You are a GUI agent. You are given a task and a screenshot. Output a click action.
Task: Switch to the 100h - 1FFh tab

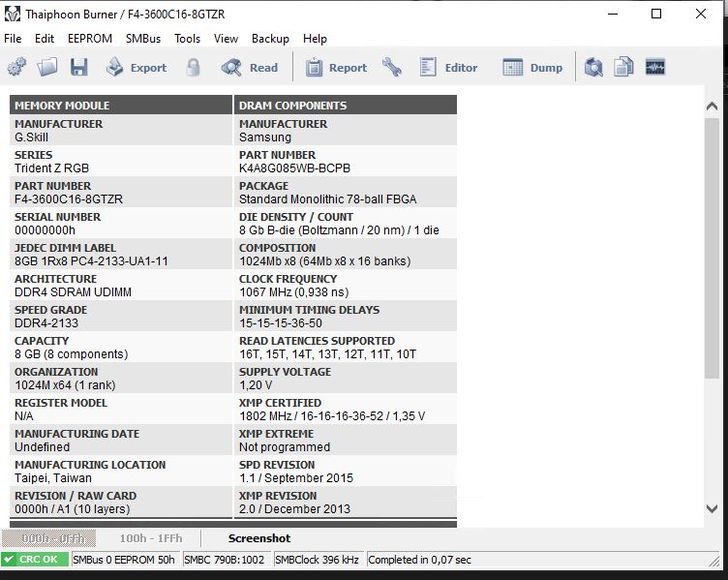tap(151, 538)
